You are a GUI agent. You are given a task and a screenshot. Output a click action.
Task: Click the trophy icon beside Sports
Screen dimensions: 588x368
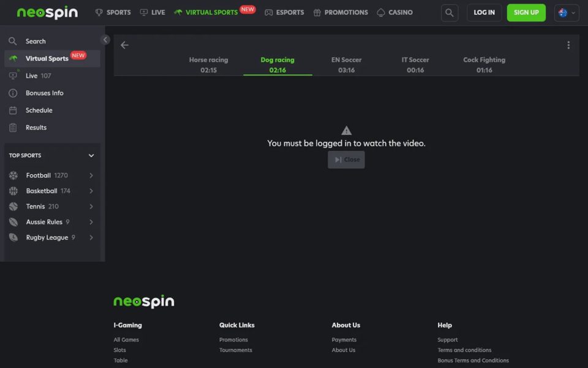pos(99,12)
